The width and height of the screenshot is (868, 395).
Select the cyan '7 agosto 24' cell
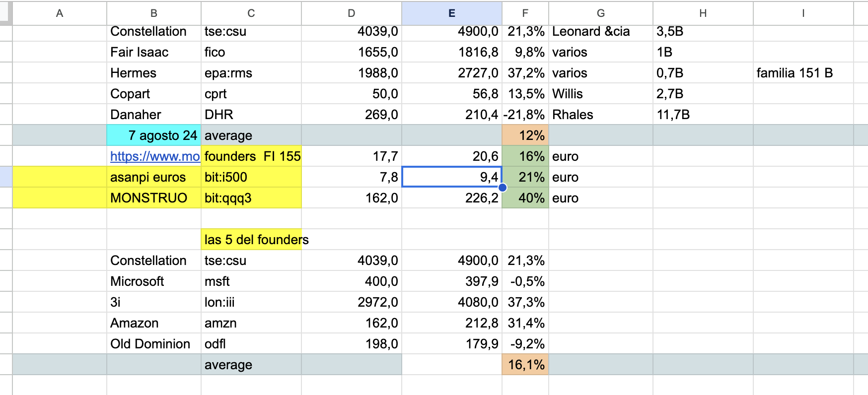click(x=154, y=135)
